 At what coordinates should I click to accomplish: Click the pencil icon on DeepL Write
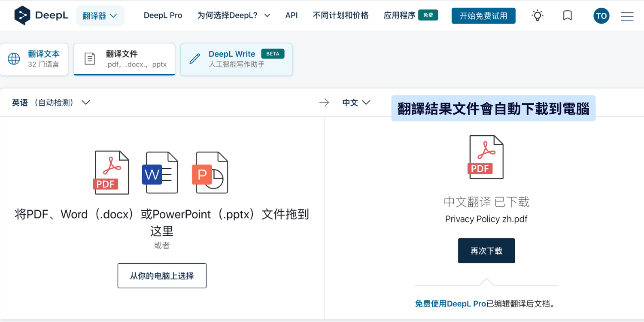194,59
